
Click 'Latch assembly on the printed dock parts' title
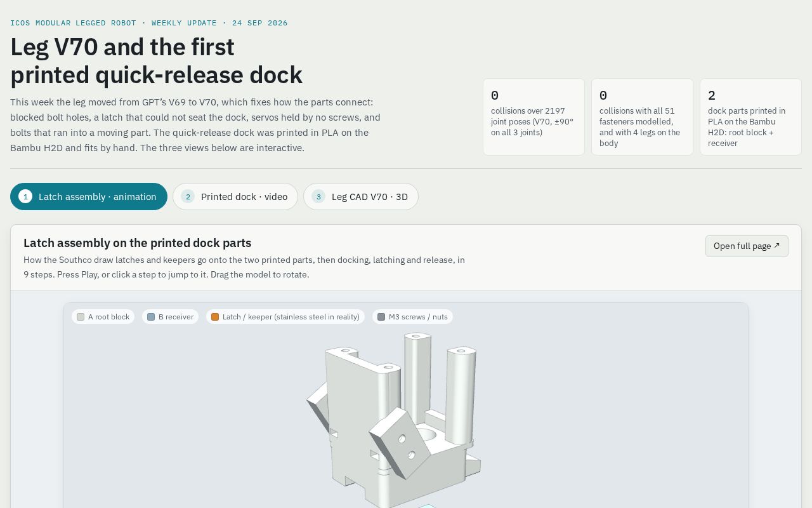(x=138, y=243)
